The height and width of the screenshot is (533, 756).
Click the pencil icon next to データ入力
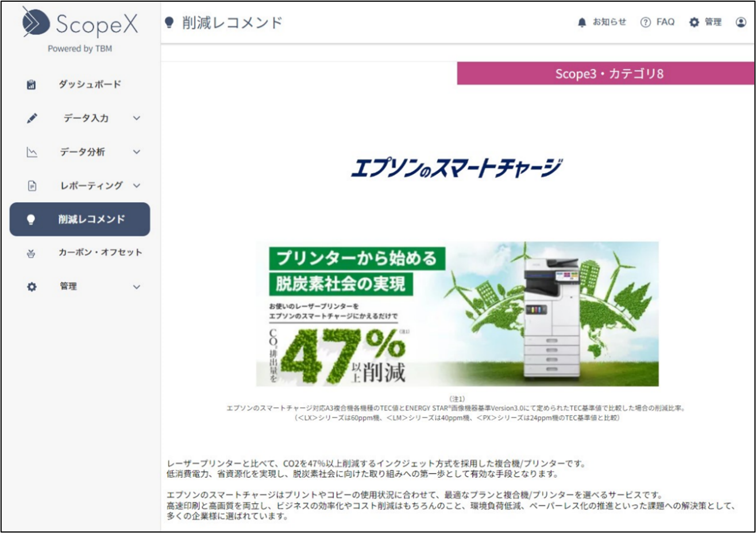click(x=31, y=118)
